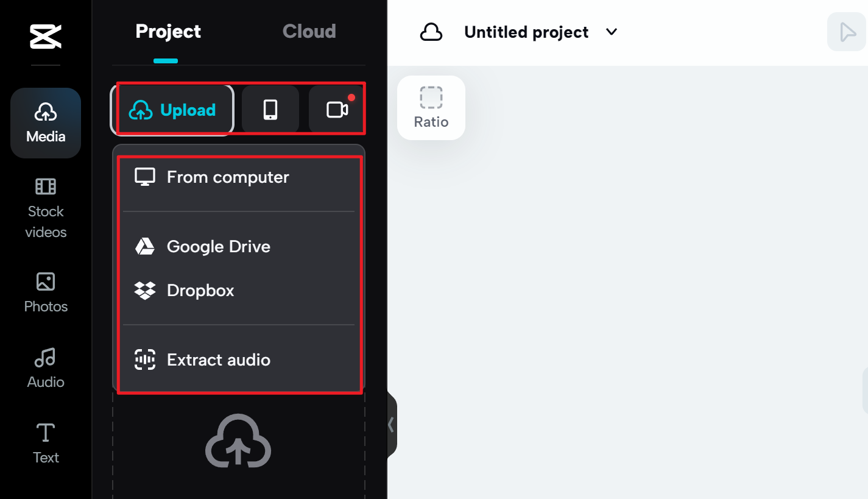Image resolution: width=868 pixels, height=499 pixels.
Task: Select Dropbox from upload menu
Action: click(x=200, y=291)
